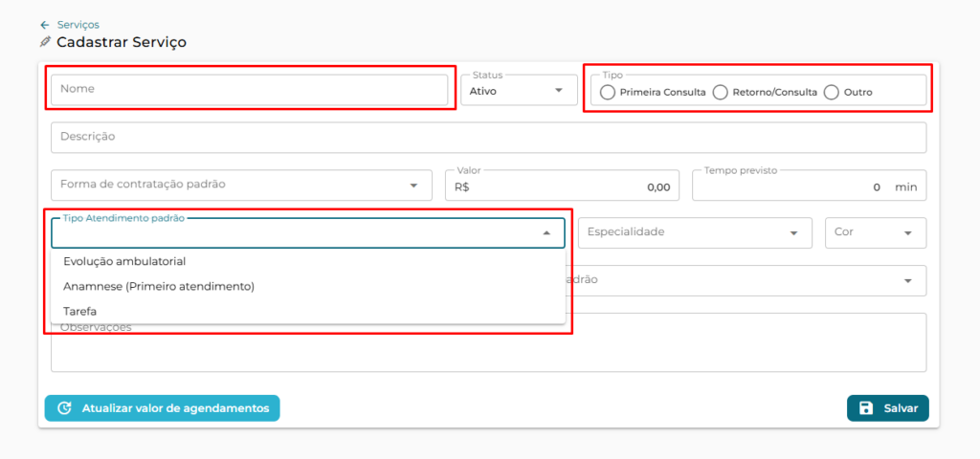Collapse the Tipo Atendimento padrão dropdown
Screen dimensions: 980x459
click(546, 233)
